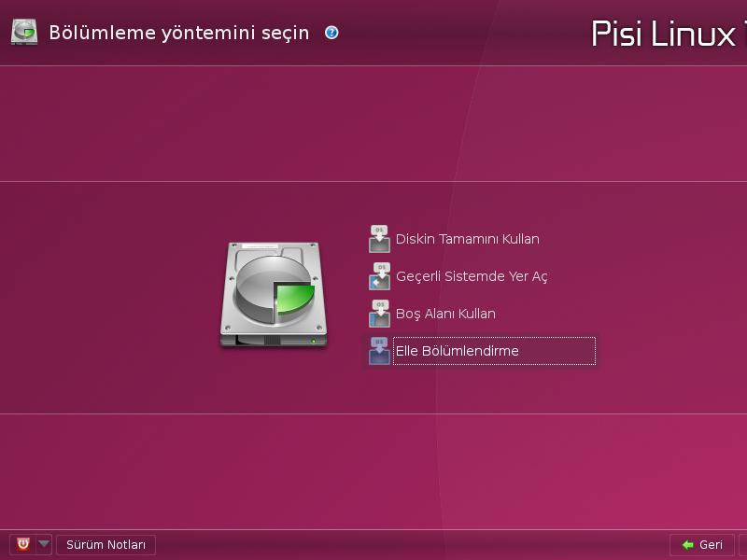Go back with the Geri button
This screenshot has height=560, width=747.
(702, 544)
